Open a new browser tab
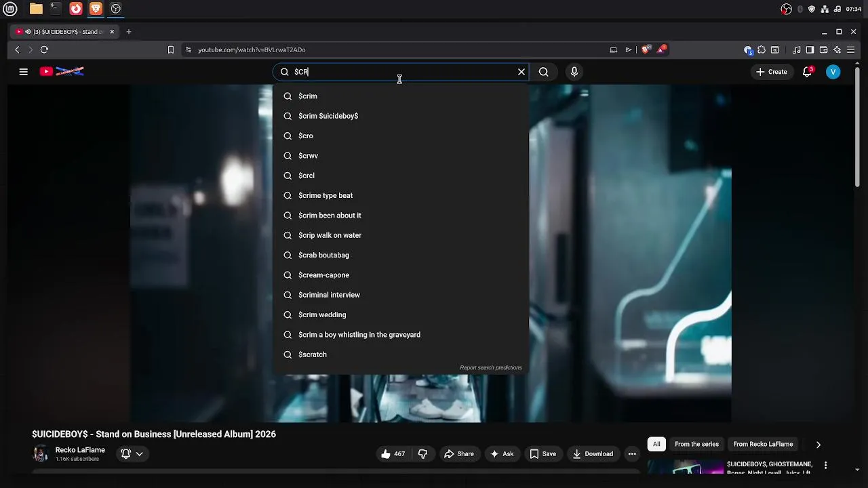This screenshot has width=868, height=488. tap(128, 32)
